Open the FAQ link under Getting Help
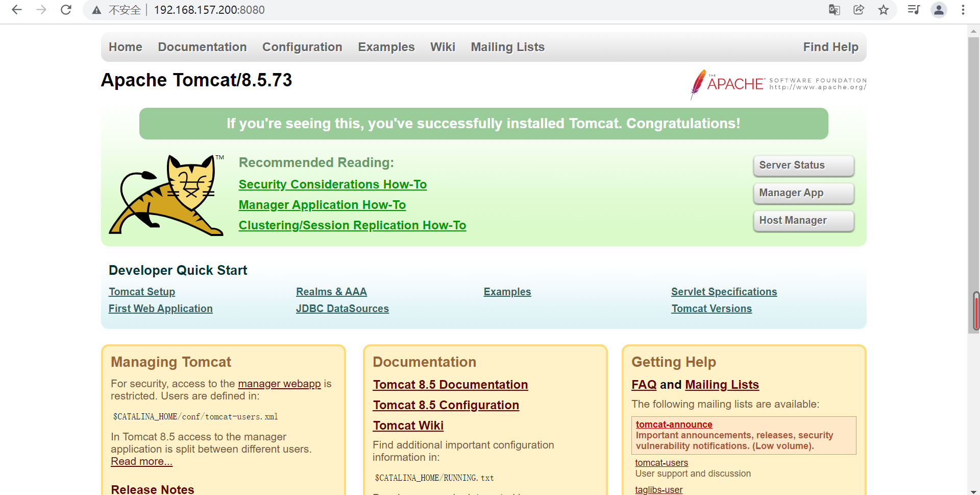This screenshot has height=495, width=980. [x=644, y=385]
